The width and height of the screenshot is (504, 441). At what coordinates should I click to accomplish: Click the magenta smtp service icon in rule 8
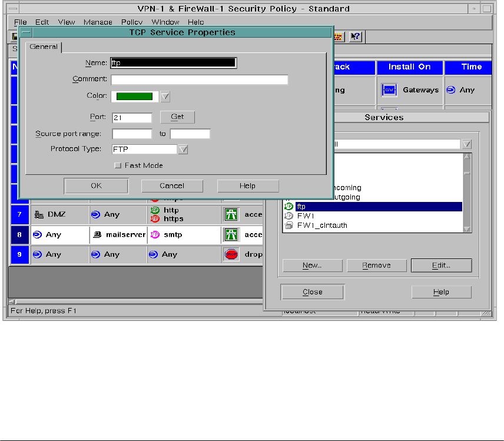(x=155, y=235)
